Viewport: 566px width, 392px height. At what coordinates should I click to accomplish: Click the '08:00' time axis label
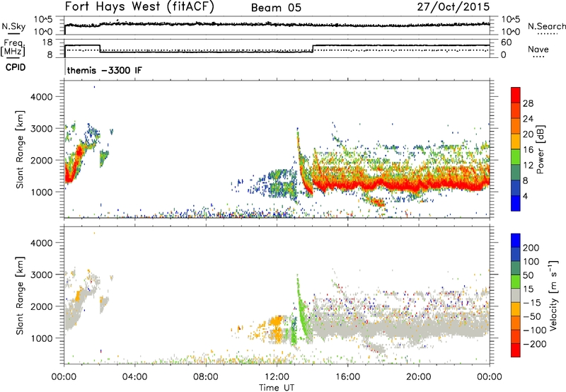point(206,377)
